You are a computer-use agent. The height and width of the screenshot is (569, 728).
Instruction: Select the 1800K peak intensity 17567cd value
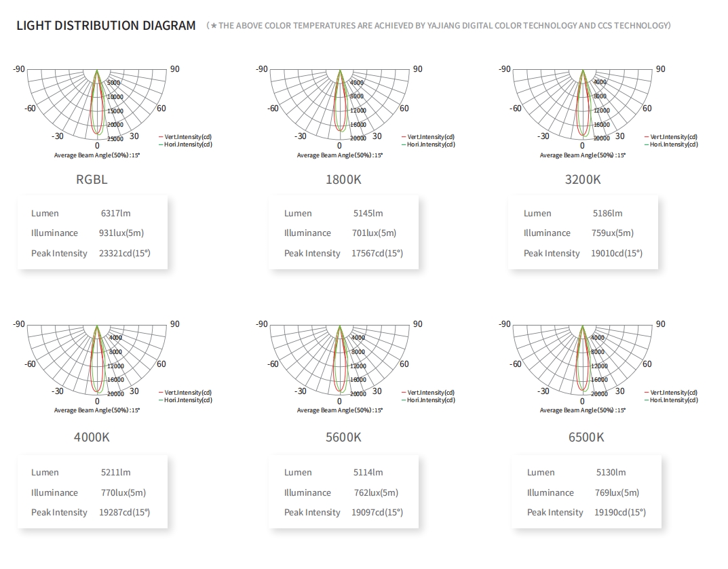[377, 254]
